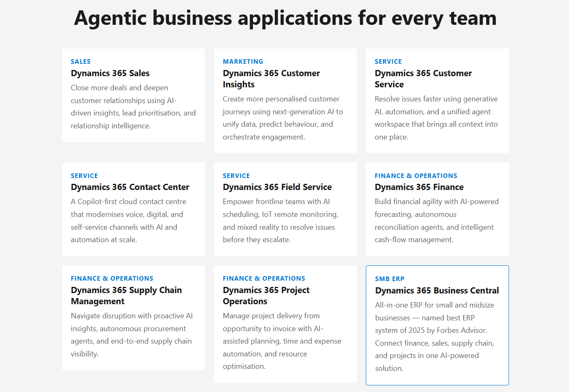Click the SERVICE label above Field Service
The width and height of the screenshot is (569, 392).
tap(236, 176)
